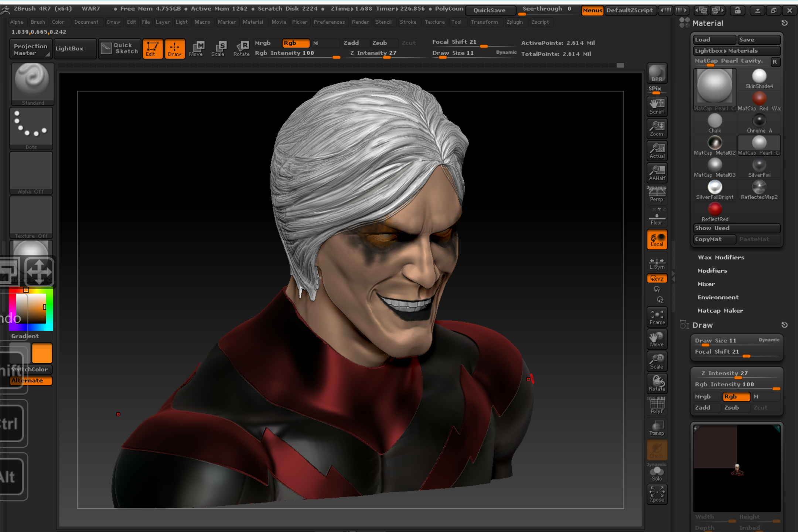Select the Zoom canvas tool
This screenshot has width=798, height=532.
657,129
